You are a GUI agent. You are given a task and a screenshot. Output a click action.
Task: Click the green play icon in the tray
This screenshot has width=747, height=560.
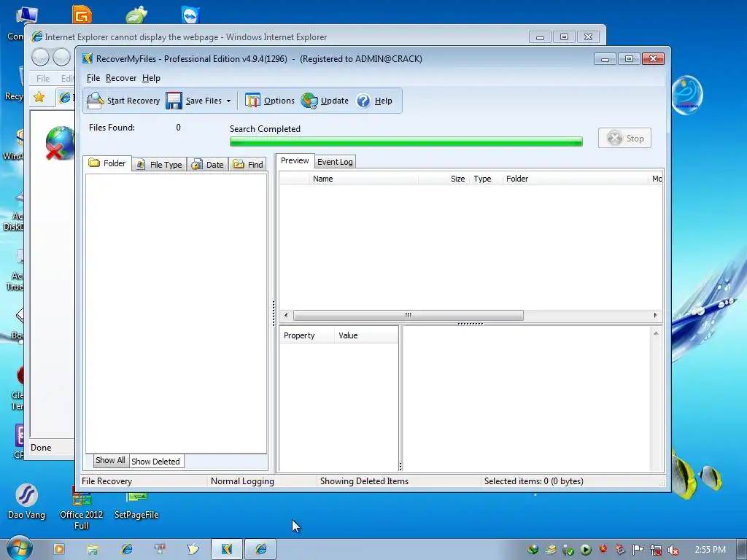[586, 550]
